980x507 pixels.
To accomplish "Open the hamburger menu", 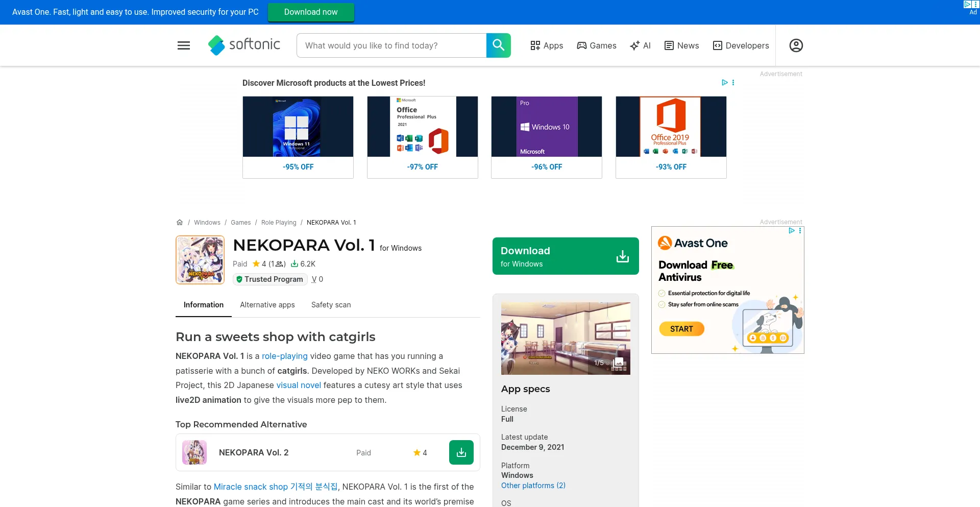I will [184, 45].
